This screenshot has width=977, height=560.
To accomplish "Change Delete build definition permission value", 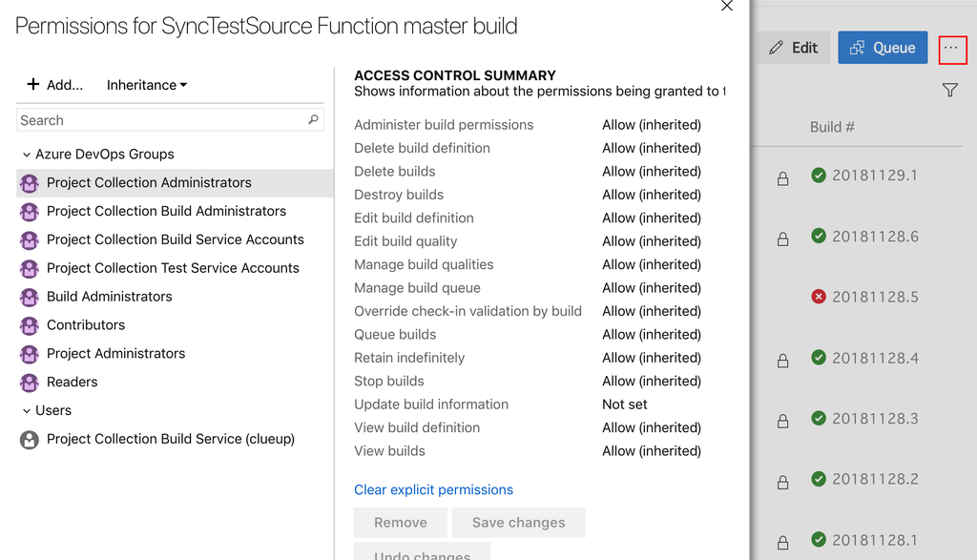I will pos(651,148).
